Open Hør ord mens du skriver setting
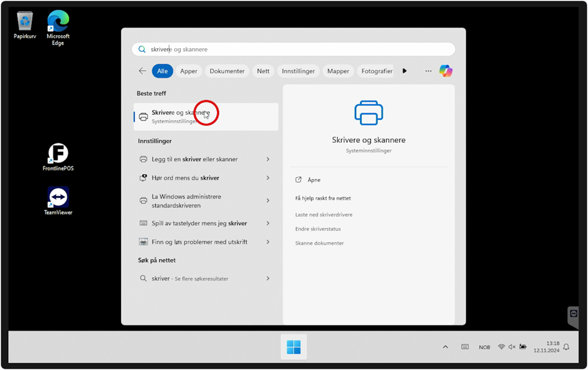588x370 pixels. (x=206, y=178)
